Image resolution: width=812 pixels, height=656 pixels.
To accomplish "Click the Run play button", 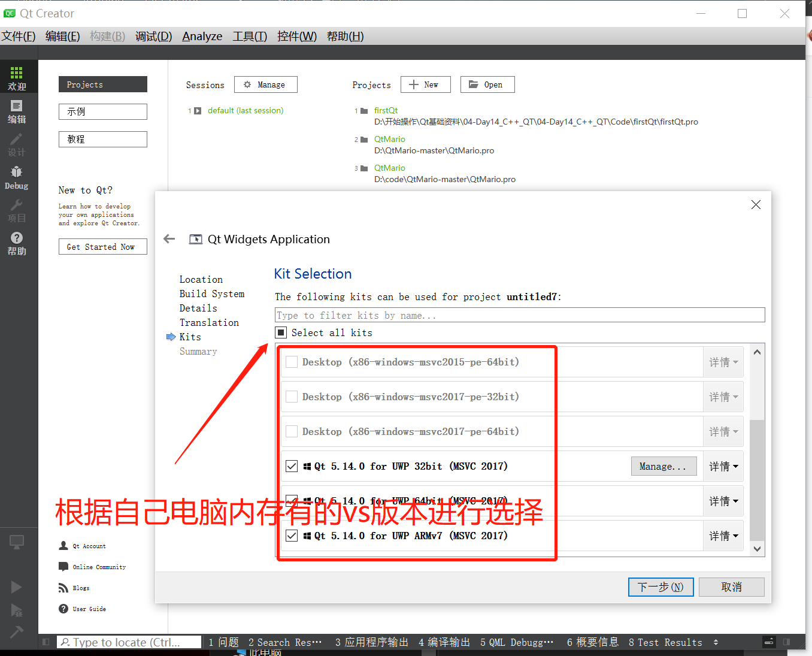I will coord(16,587).
